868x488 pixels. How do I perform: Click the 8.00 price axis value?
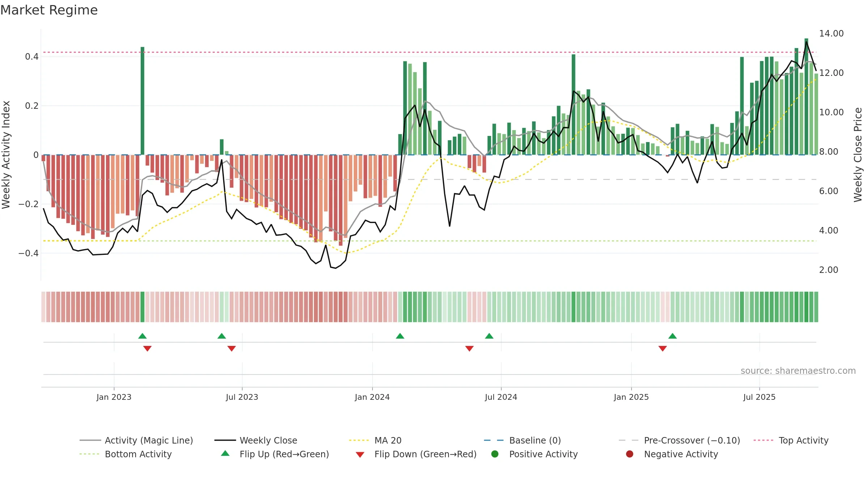(x=829, y=152)
